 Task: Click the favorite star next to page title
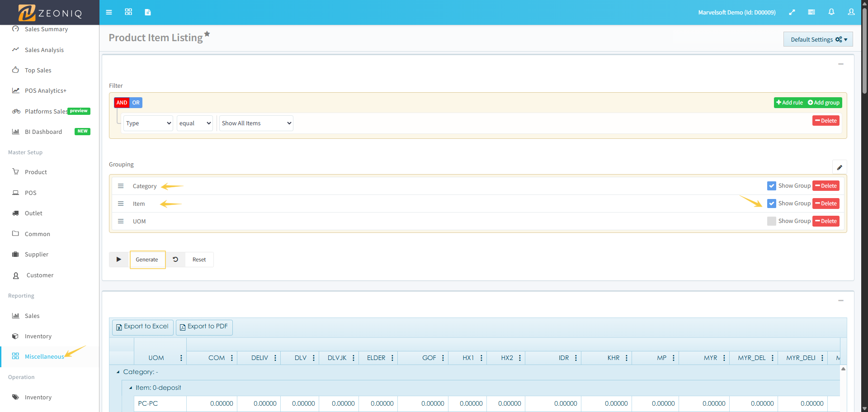[207, 34]
